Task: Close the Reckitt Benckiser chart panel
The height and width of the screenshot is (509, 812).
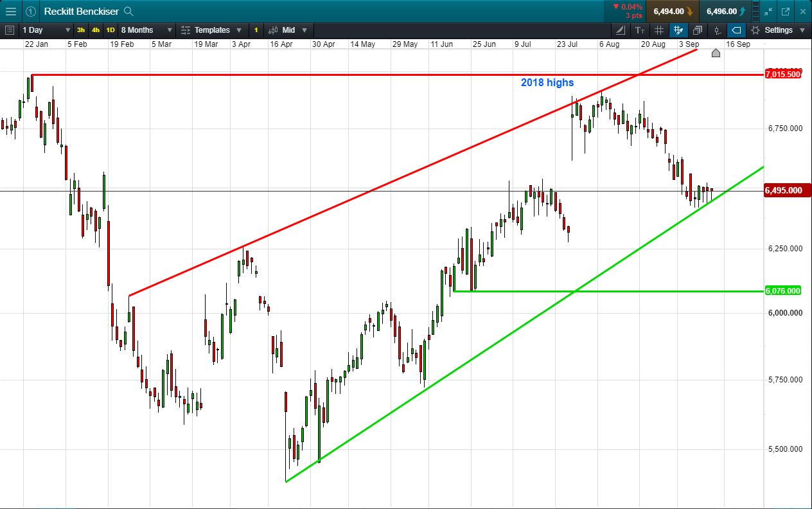Action: tap(802, 11)
